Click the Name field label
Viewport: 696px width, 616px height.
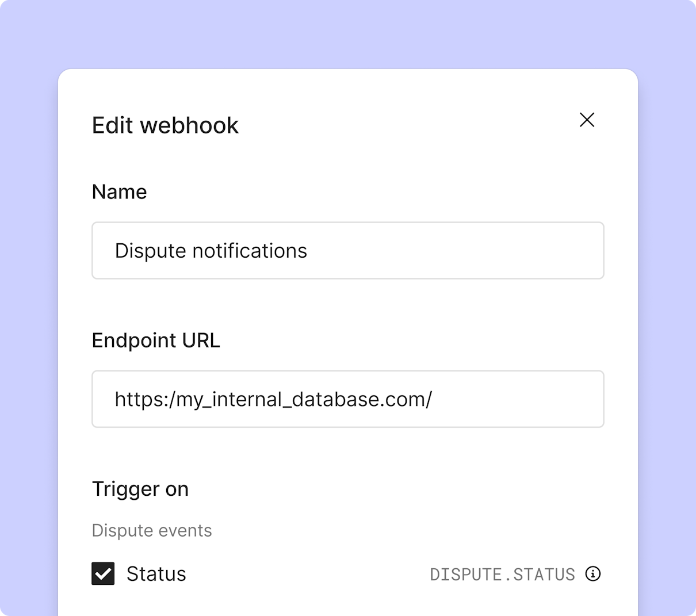120,192
